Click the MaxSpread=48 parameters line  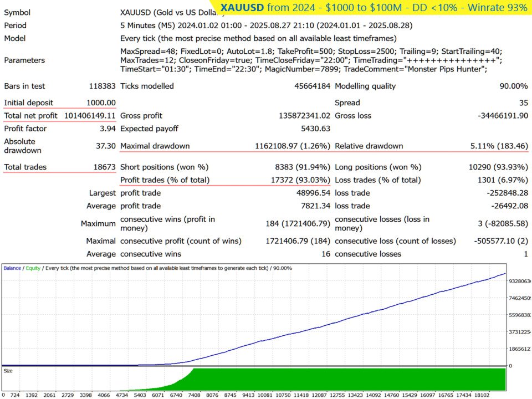311,51
